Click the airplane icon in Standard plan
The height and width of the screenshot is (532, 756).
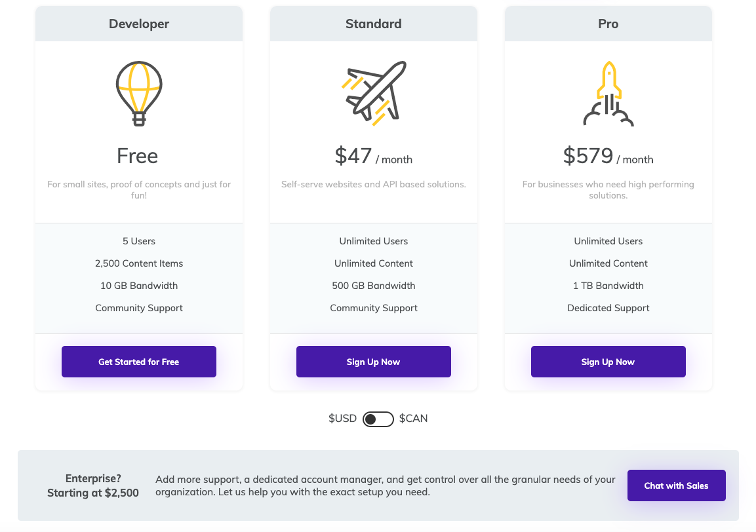tap(374, 94)
